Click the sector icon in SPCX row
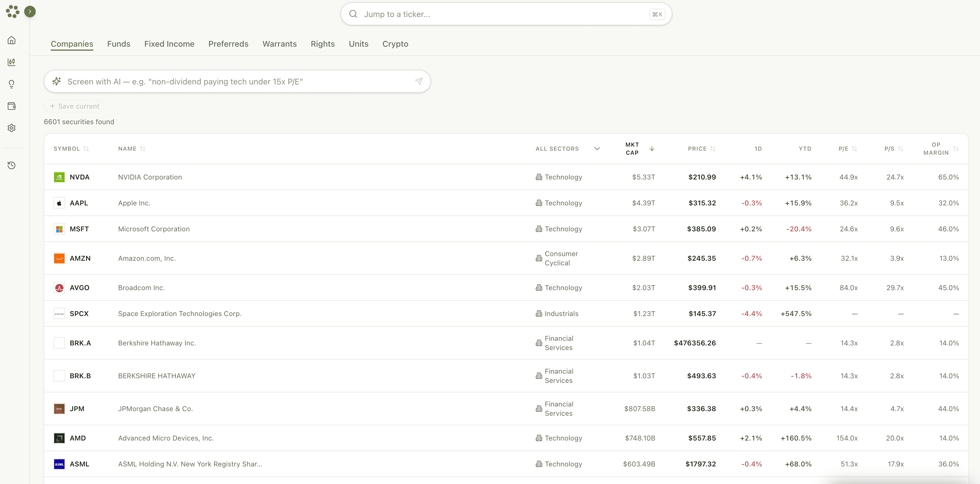The image size is (980, 484). 539,313
